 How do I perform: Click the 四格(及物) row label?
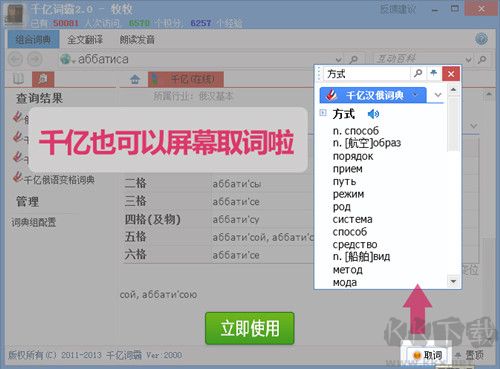[x=152, y=219]
